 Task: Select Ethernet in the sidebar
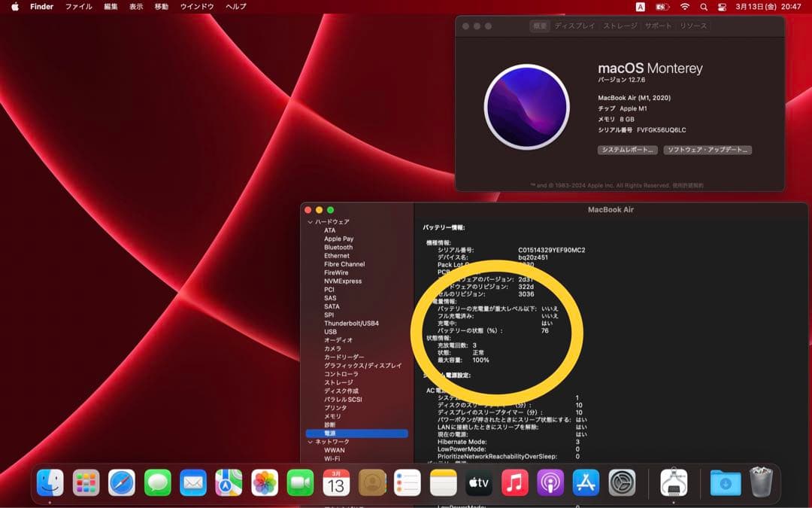(x=337, y=256)
